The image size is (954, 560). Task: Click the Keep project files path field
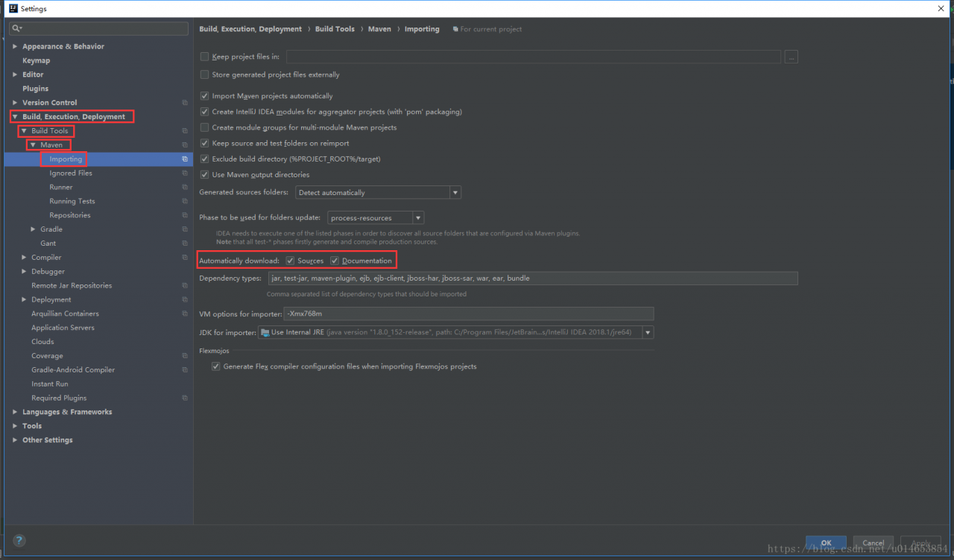534,57
